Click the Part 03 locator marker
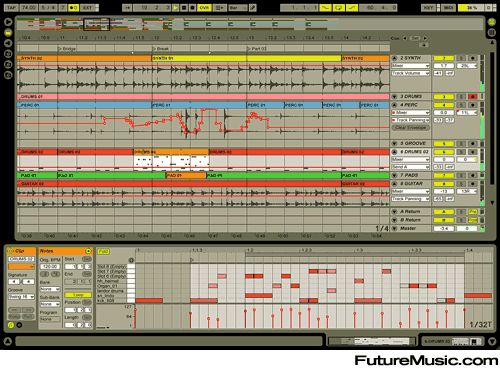The image size is (500, 370). point(257,49)
